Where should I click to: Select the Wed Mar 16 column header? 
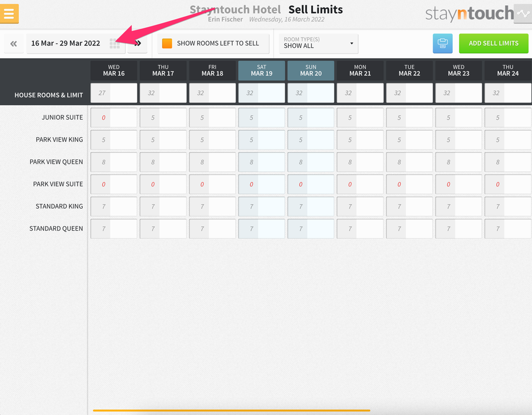tap(114, 71)
